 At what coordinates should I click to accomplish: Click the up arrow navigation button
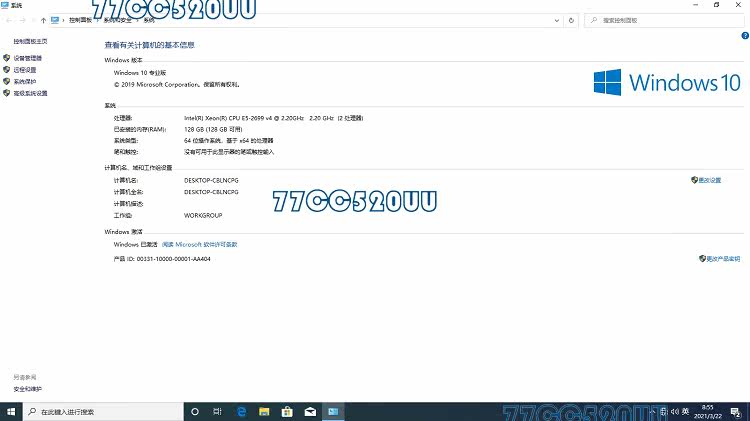click(44, 20)
